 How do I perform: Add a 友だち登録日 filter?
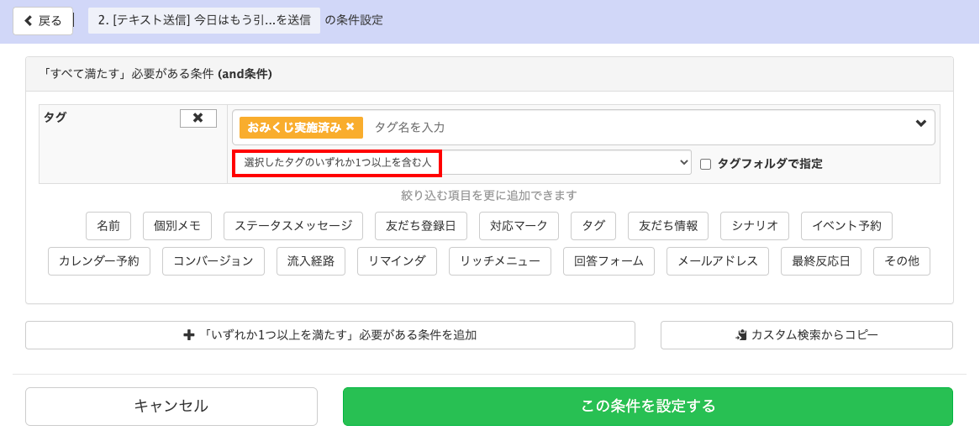click(421, 226)
